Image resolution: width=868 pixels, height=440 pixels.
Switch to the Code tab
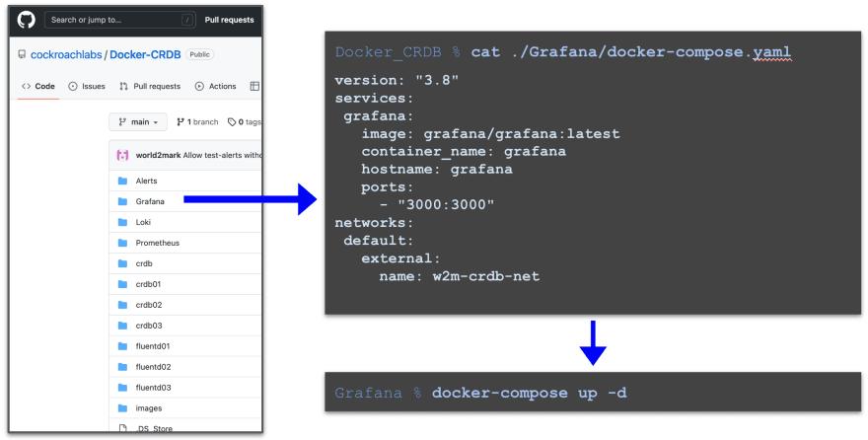coord(38,87)
